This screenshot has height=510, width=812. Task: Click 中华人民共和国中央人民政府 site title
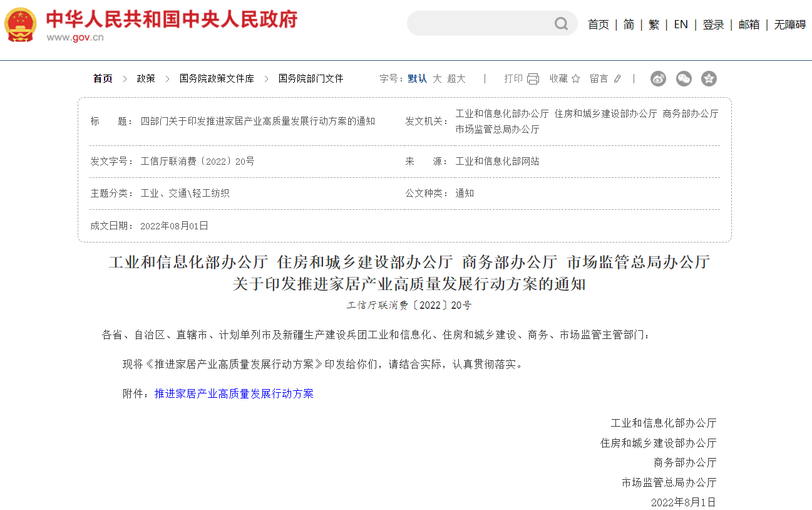point(172,19)
